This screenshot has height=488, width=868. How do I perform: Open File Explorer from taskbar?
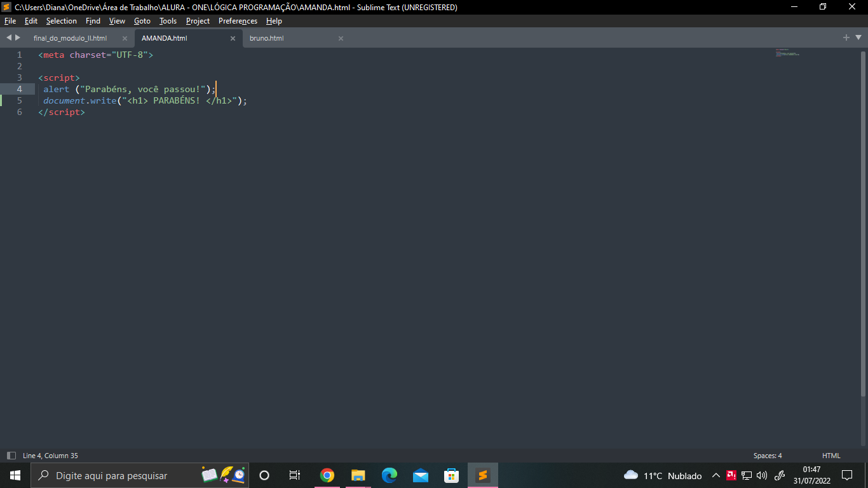358,475
